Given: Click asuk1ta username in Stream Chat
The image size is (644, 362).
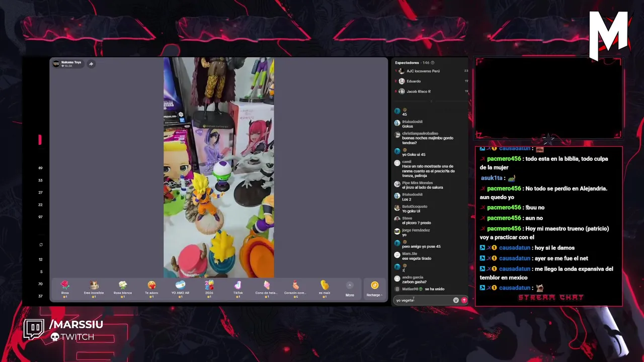Looking at the screenshot, I should 492,178.
